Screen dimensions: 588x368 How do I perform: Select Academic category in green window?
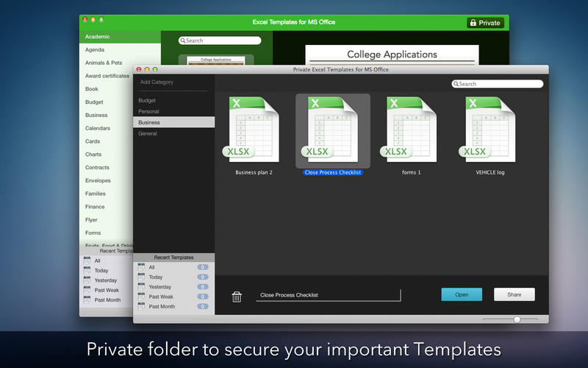pos(120,36)
